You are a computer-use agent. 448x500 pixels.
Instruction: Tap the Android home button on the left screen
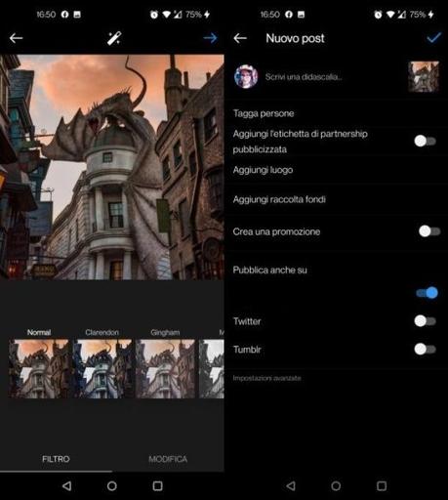pos(112,486)
